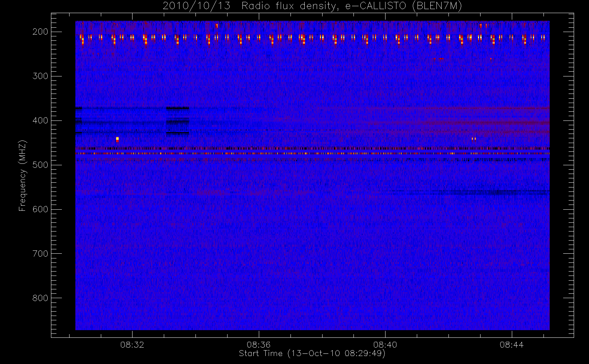Select the 200 frequency tick label
589x364 pixels.
[40, 32]
